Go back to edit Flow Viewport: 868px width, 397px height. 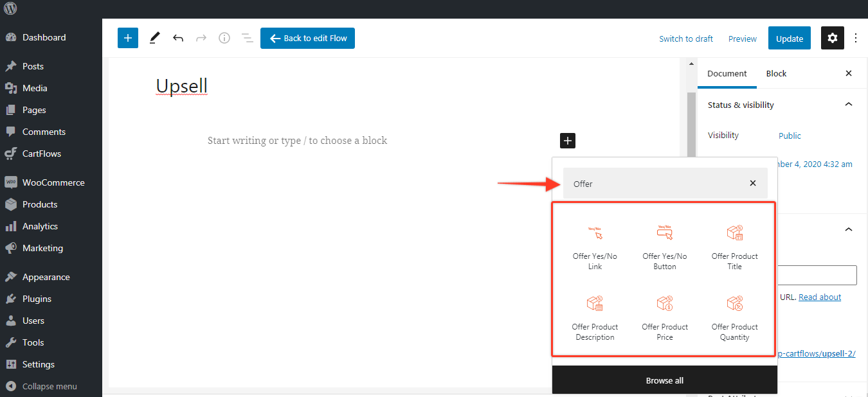tap(307, 39)
